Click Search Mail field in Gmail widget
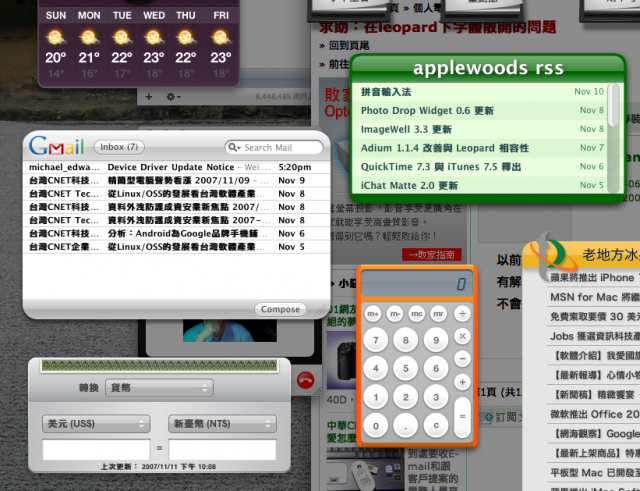This screenshot has width=640, height=491. pos(273,147)
